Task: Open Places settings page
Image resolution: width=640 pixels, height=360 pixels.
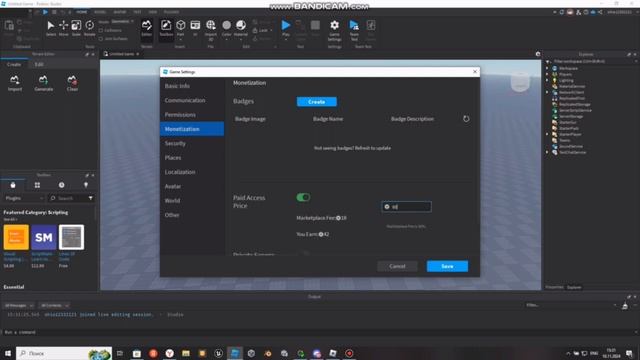Action: 192,158
